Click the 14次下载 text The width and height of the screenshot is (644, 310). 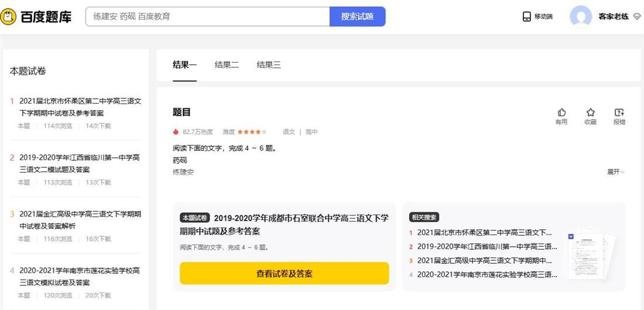[98, 126]
